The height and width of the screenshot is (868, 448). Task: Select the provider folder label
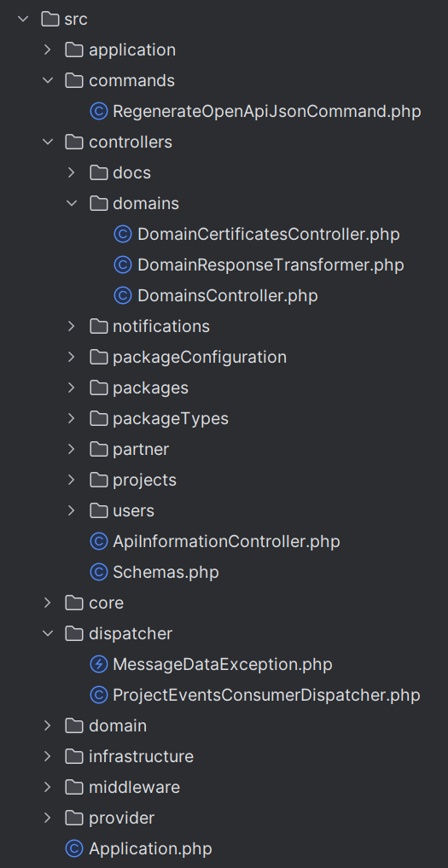tap(122, 818)
